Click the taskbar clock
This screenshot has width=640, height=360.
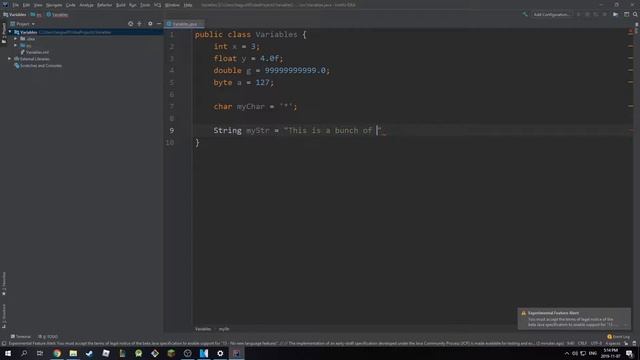pyautogui.click(x=611, y=353)
